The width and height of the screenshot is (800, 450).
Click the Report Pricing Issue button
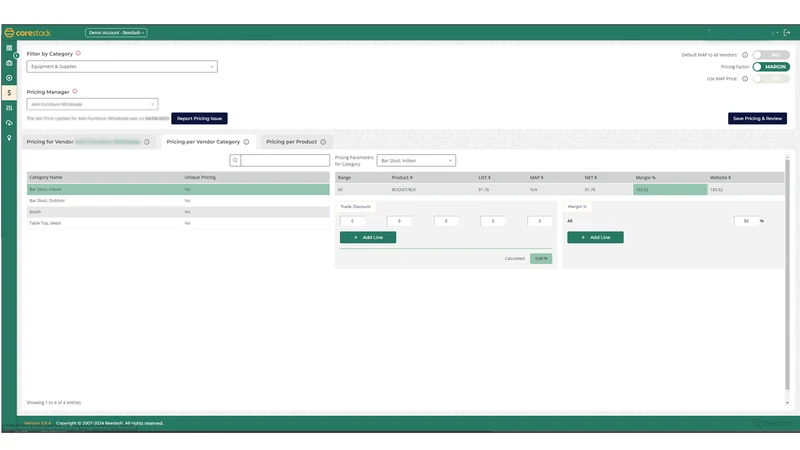click(x=199, y=118)
